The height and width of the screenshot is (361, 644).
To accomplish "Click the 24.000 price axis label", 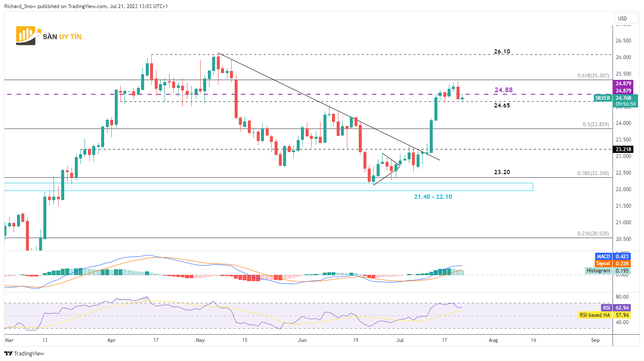I will click(623, 123).
